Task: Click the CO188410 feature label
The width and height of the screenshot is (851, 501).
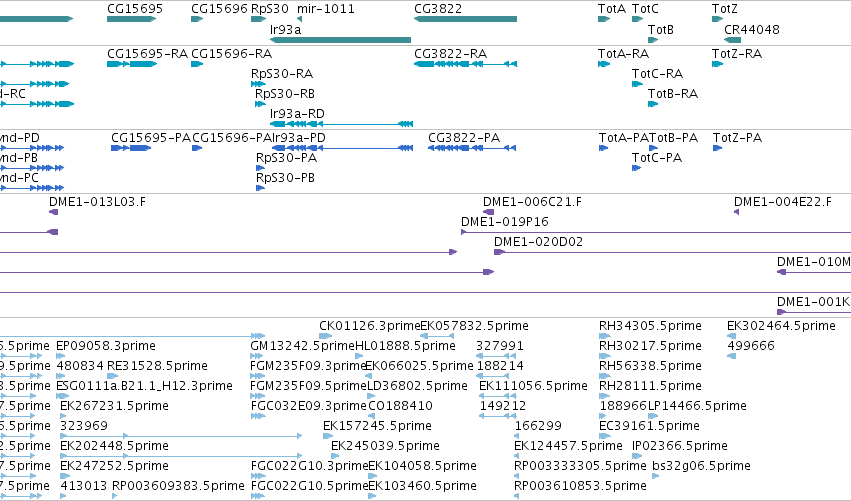Action: click(x=401, y=406)
